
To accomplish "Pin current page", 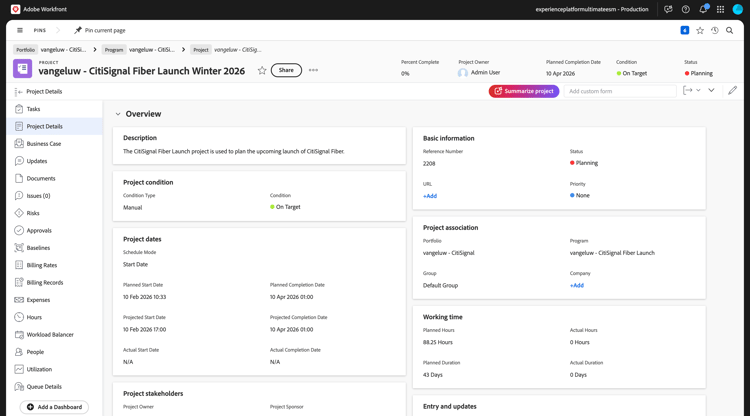I will pos(99,30).
